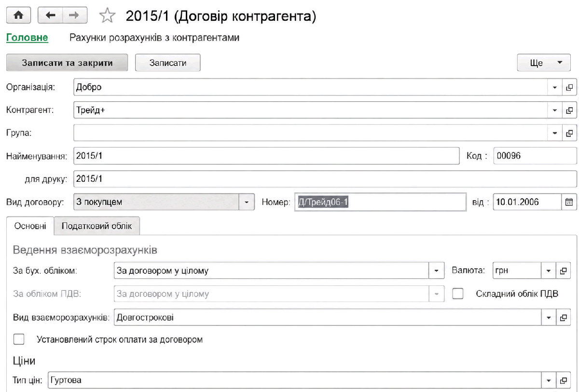Open the Вид взаєморозрахунків record icon
The image size is (579, 392).
[x=563, y=318]
